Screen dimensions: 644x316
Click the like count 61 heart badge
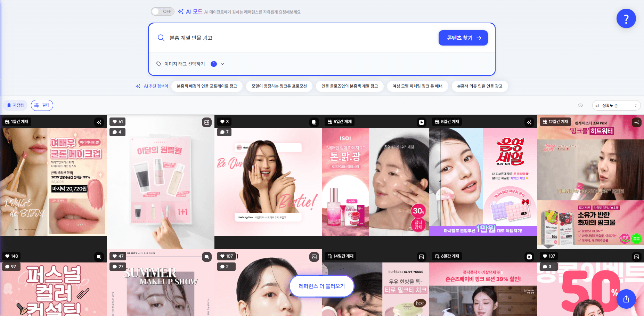pyautogui.click(x=117, y=122)
